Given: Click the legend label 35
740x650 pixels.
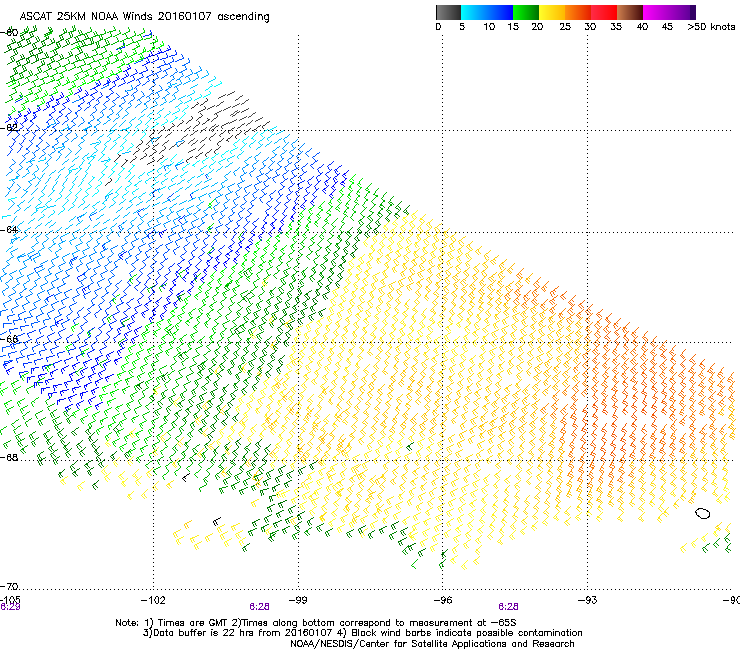Looking at the screenshot, I should click(616, 27).
